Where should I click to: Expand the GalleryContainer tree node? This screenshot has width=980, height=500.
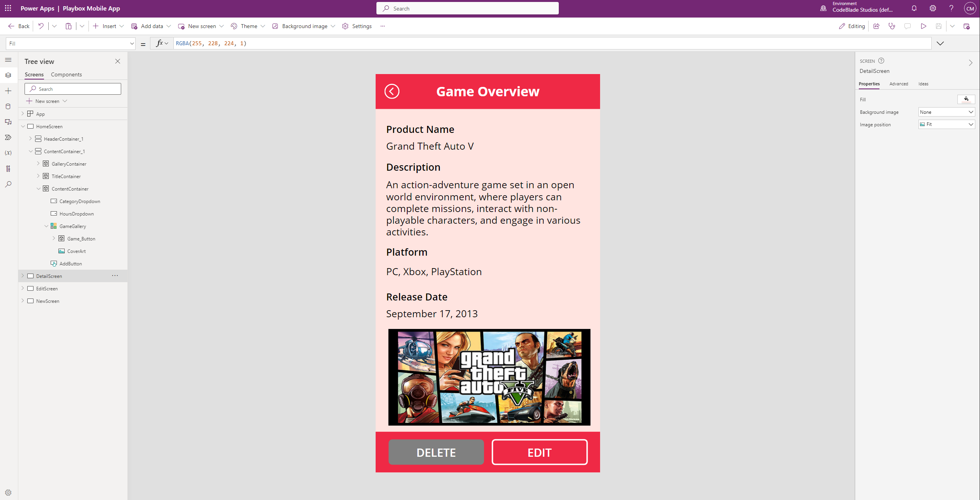tap(38, 164)
